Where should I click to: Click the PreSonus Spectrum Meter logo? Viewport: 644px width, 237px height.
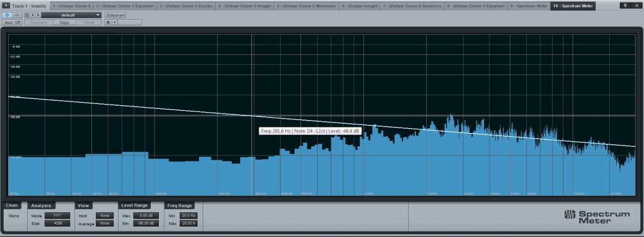[x=596, y=216]
